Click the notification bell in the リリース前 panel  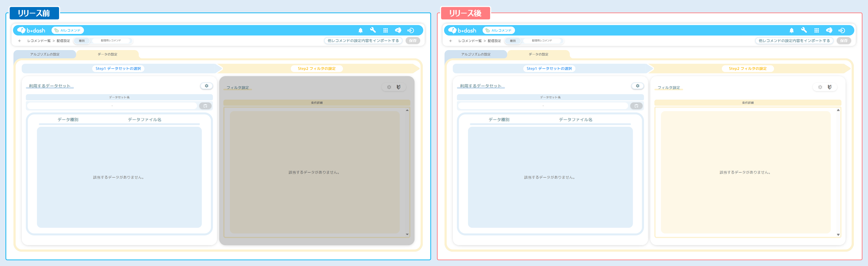pos(360,30)
